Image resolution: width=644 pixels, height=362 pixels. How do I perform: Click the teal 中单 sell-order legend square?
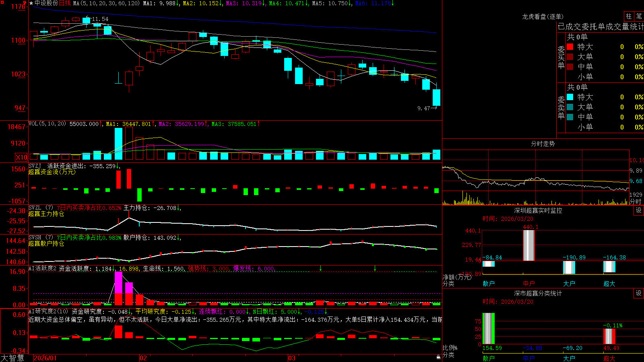(x=570, y=117)
